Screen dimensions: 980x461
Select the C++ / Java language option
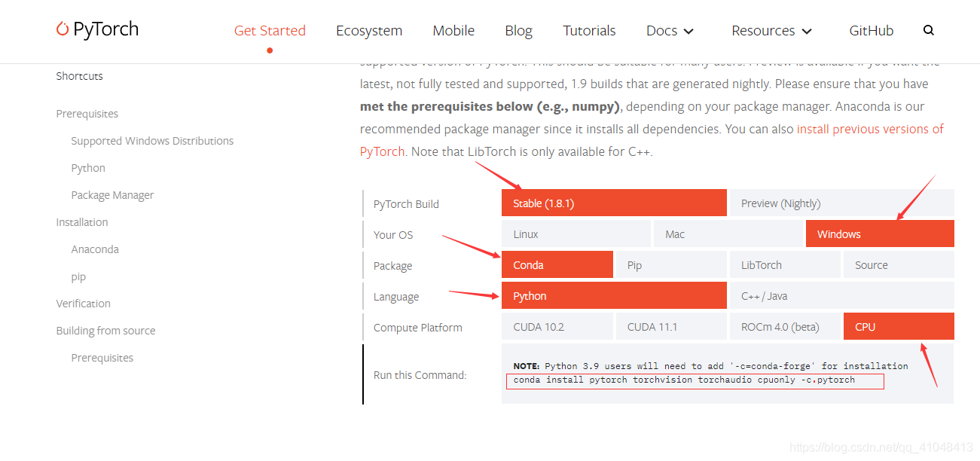click(841, 296)
